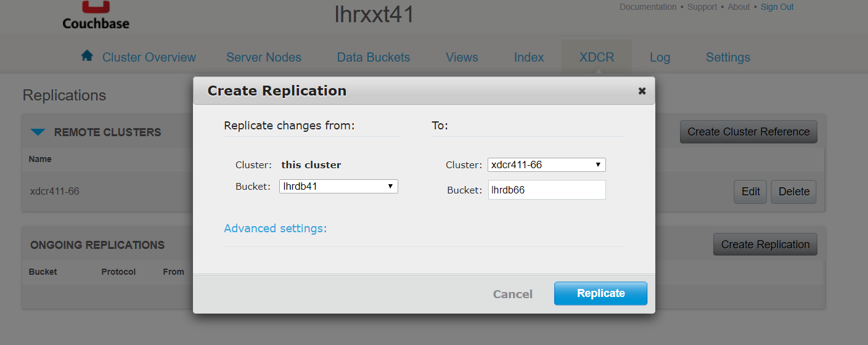Close the Create Replication dialog
Viewport: 868px width, 345px height.
coord(642,91)
